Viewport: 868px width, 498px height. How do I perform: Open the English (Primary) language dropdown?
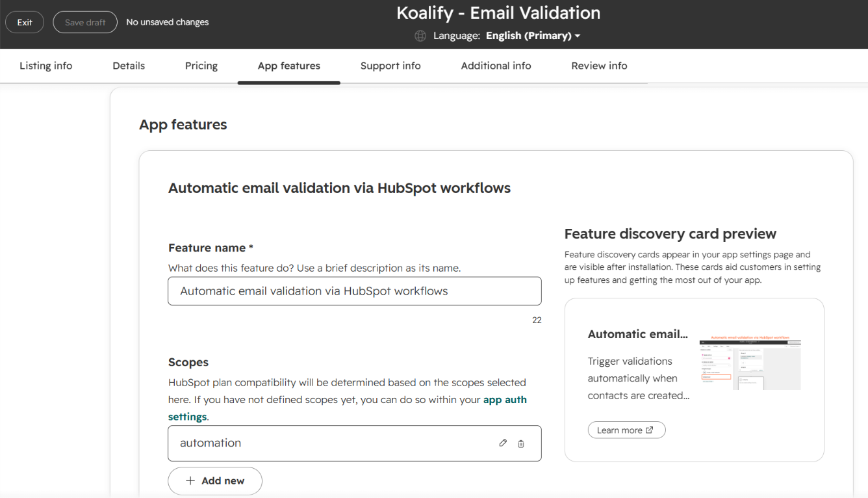pos(533,36)
